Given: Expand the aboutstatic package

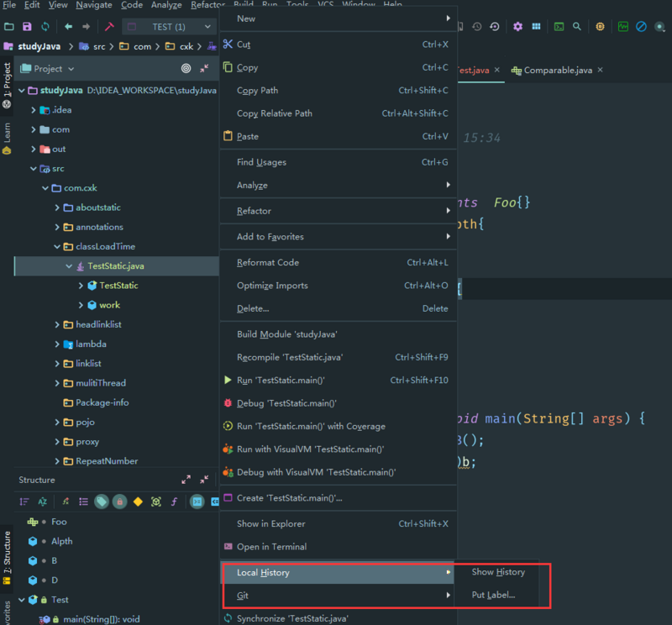Looking at the screenshot, I should (57, 207).
